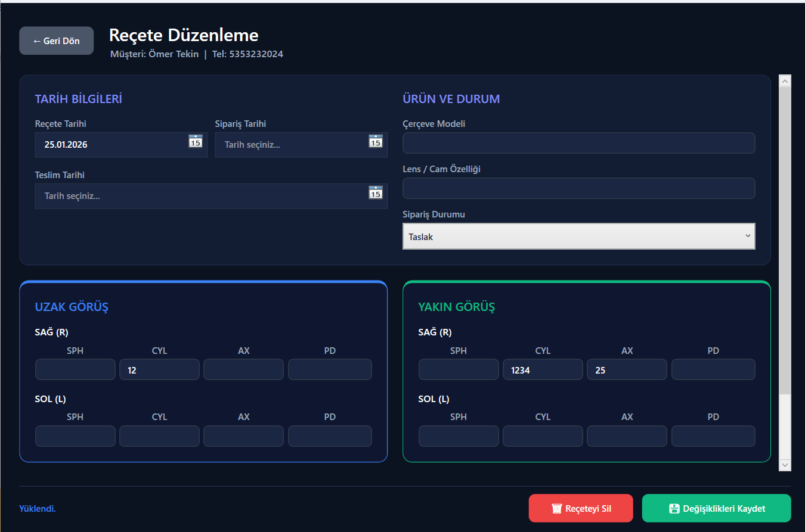Click Uzak Görüş left-eye SPH field
Image resolution: width=805 pixels, height=532 pixels.
click(x=75, y=436)
